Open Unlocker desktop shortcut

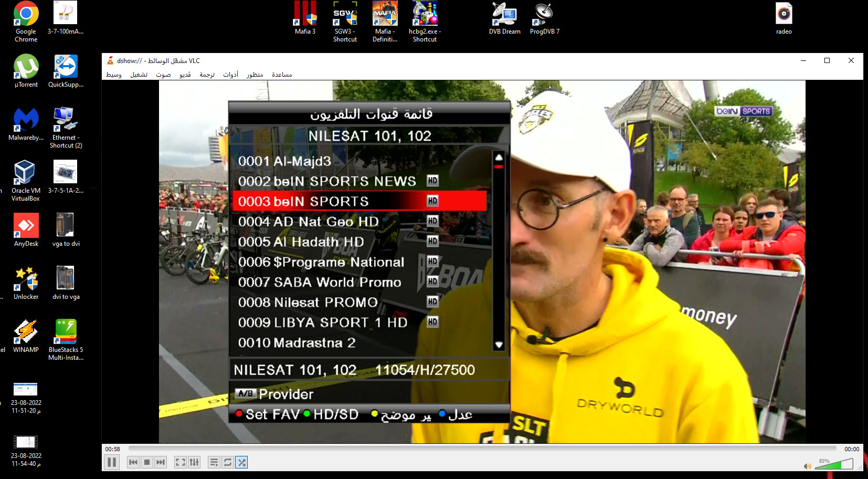coord(26,283)
